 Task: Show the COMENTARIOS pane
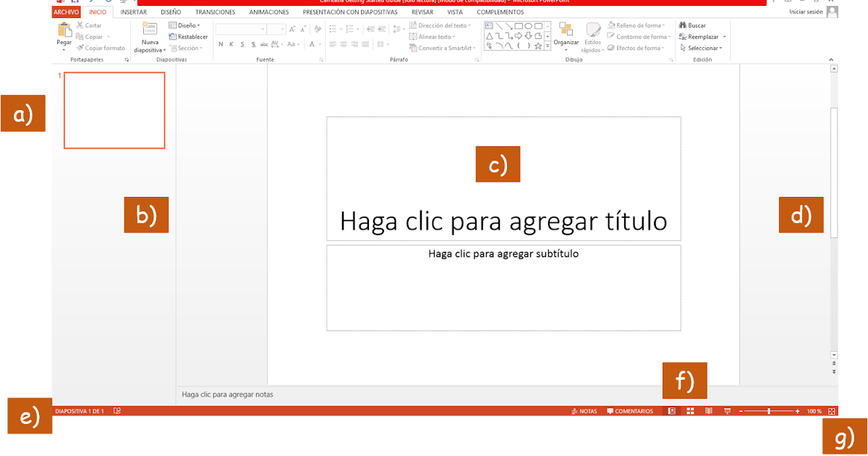(630, 410)
